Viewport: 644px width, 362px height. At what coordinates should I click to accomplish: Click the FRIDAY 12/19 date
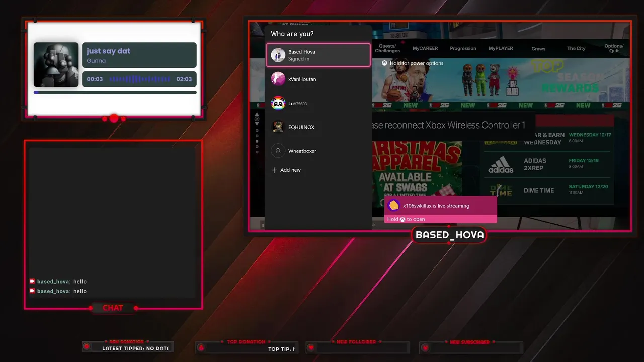coord(584,161)
